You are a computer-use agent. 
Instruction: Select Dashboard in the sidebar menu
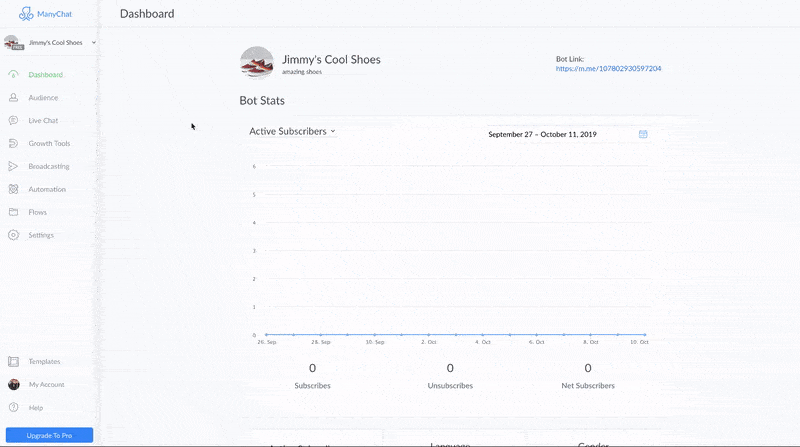point(45,75)
